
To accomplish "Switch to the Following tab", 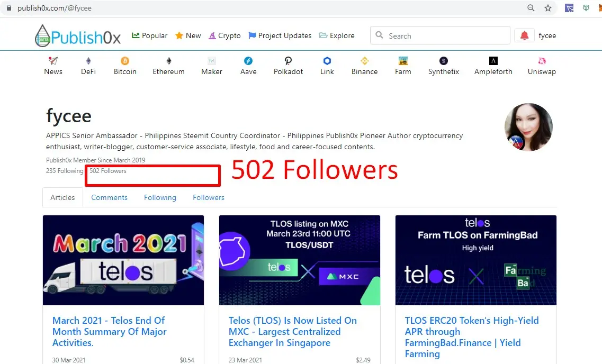I will [x=160, y=197].
